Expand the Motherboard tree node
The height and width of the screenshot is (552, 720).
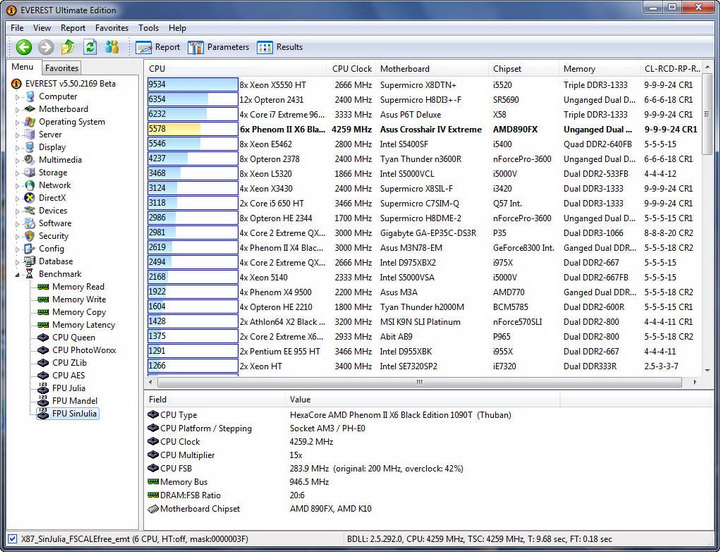tap(17, 109)
